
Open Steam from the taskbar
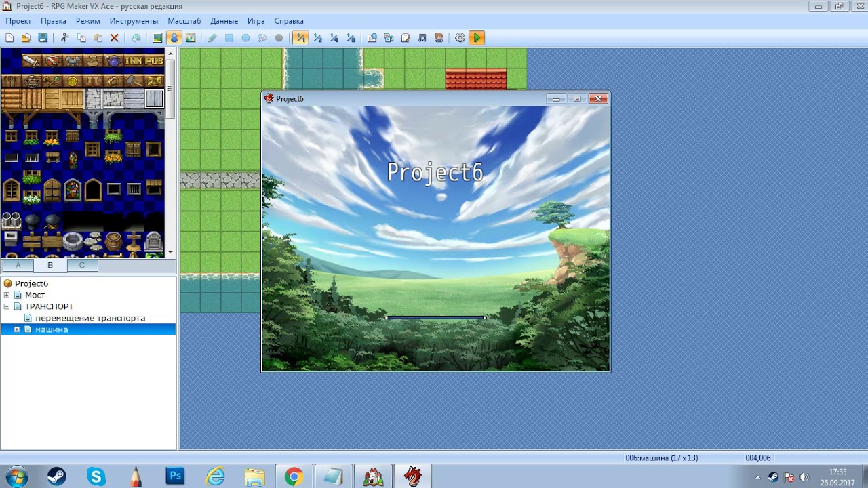tap(57, 476)
